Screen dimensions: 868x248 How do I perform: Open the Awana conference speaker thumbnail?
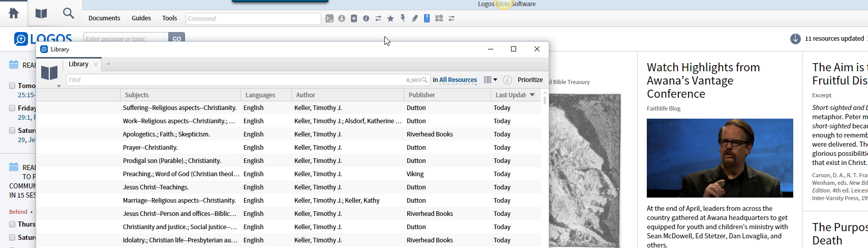tap(720, 158)
